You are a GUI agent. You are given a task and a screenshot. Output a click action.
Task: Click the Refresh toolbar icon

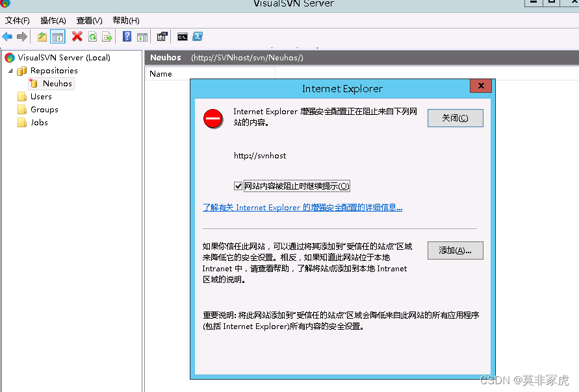(x=92, y=36)
